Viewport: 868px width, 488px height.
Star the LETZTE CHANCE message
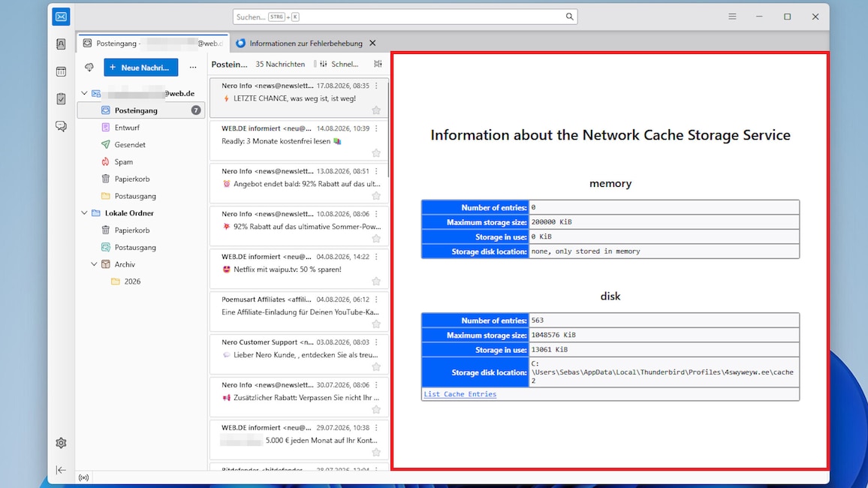(376, 110)
